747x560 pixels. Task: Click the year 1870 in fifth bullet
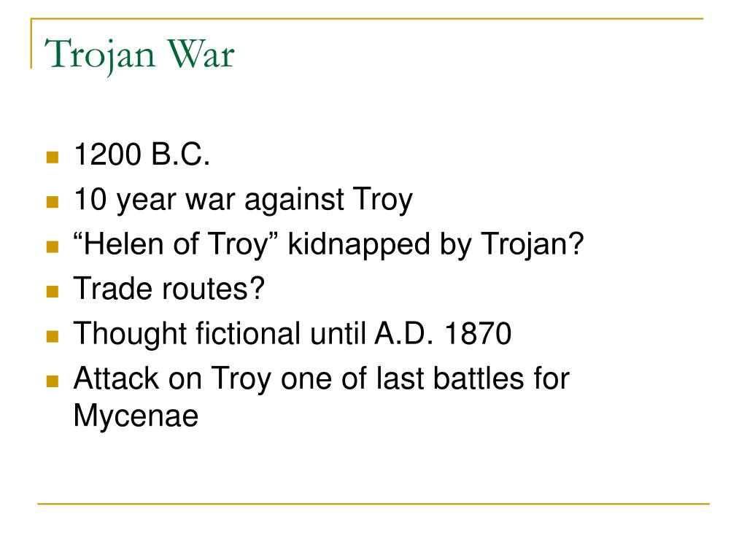tap(478, 333)
